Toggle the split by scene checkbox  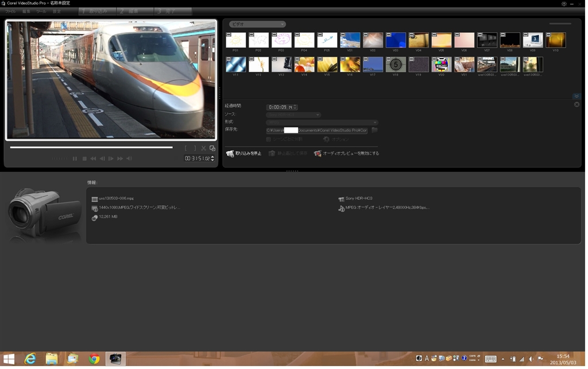point(268,139)
